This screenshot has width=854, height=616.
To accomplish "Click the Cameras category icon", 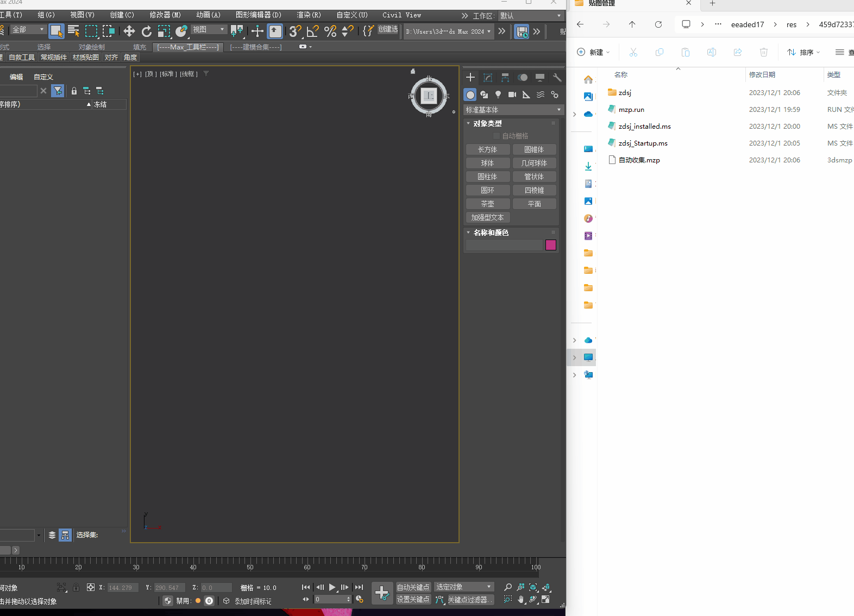I will pos(512,95).
